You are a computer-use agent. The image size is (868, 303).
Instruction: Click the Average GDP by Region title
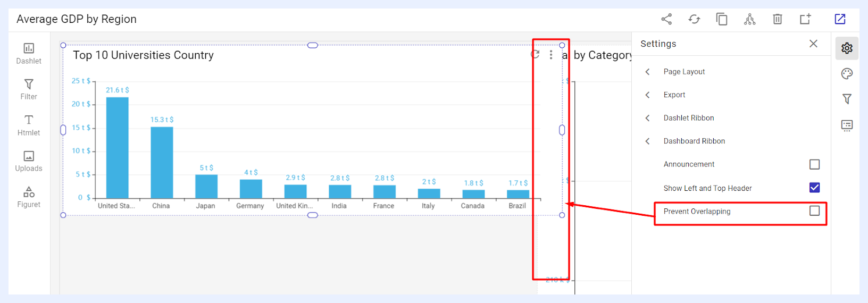[77, 19]
